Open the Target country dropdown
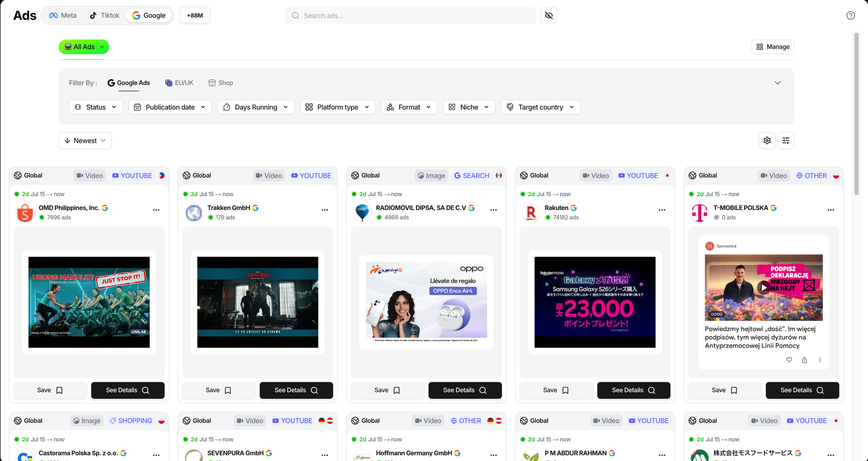The image size is (868, 461). point(541,107)
